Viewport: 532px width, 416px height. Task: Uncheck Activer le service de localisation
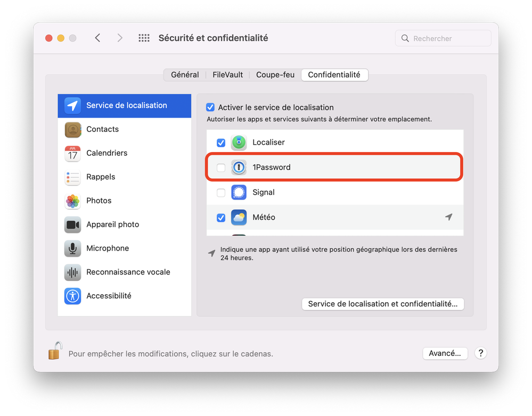coord(210,107)
